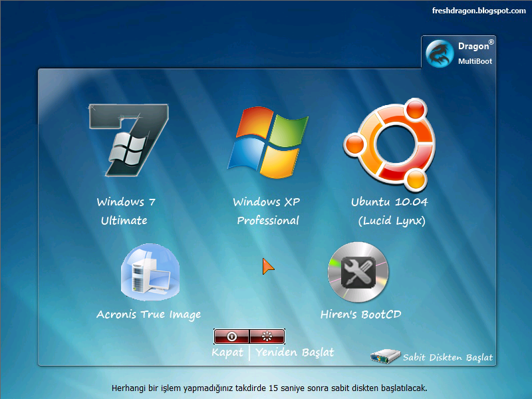Select the "Acronis True Image" label
The width and height of the screenshot is (532, 399).
[148, 315]
